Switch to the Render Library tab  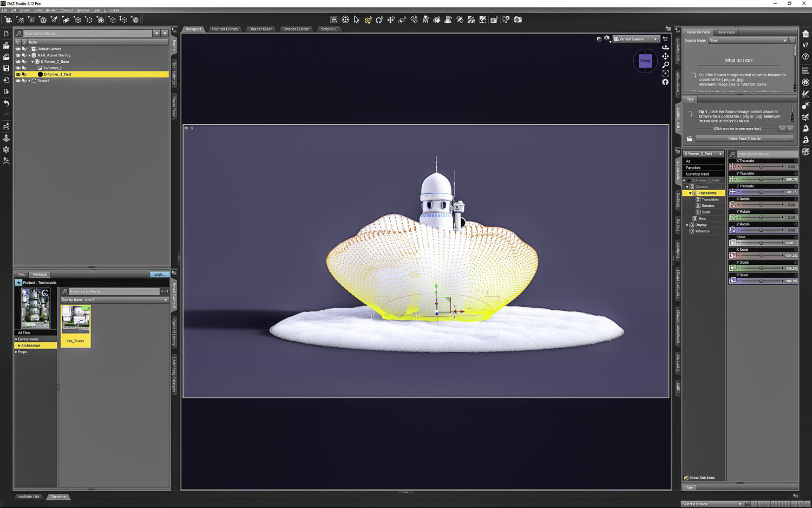[x=225, y=29]
